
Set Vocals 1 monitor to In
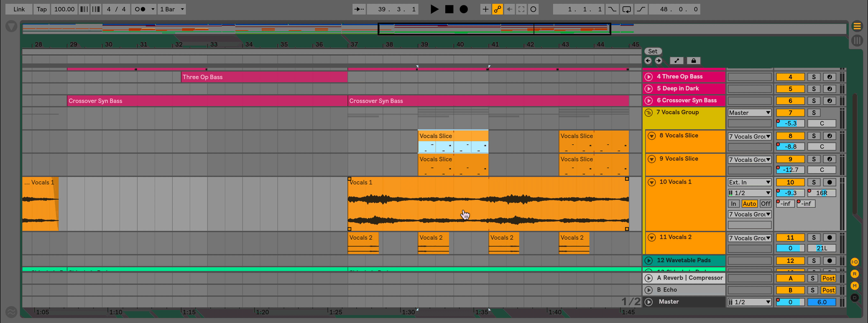point(733,204)
